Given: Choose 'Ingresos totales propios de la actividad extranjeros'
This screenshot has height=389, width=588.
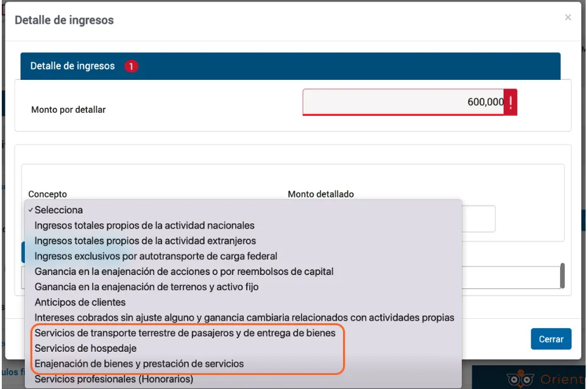Looking at the screenshot, I should click(145, 241).
